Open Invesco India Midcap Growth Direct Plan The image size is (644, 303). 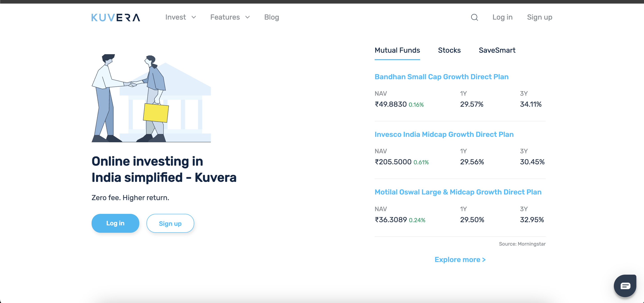[x=444, y=134]
